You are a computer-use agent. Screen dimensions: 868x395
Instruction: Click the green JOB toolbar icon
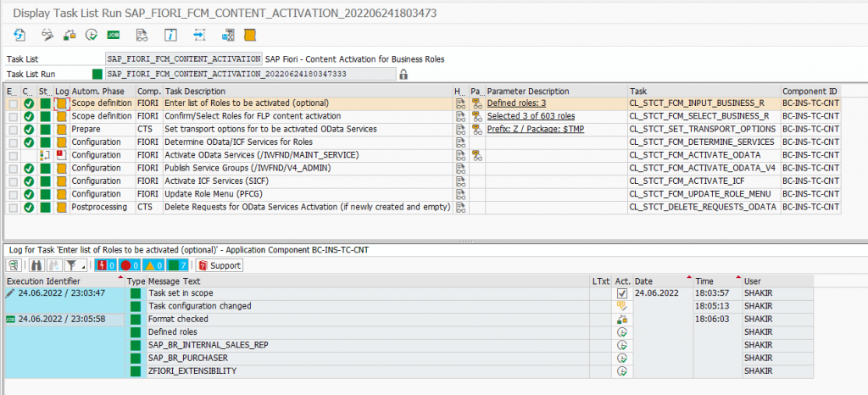pyautogui.click(x=114, y=35)
